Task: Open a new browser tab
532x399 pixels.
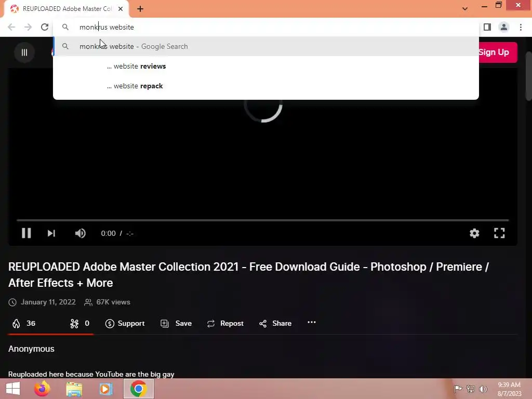Action: pos(140,9)
